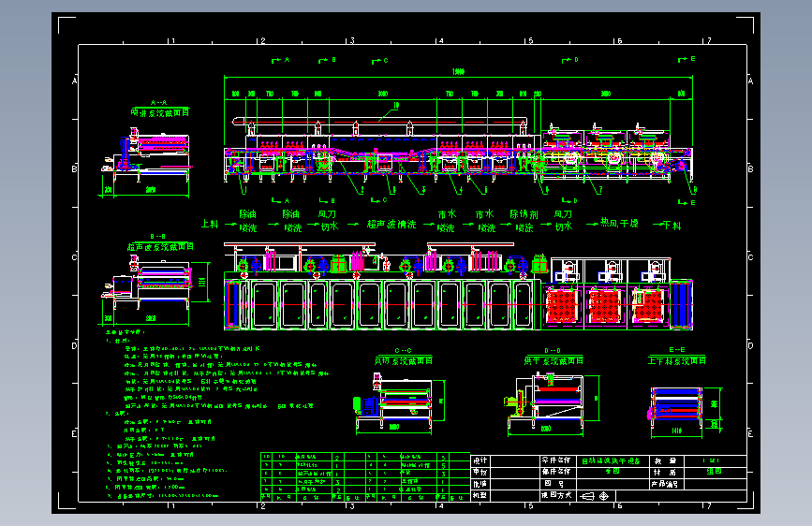Click the 风刀切水 label preceding 热风干燥
This screenshot has height=526, width=812.
(x=563, y=221)
